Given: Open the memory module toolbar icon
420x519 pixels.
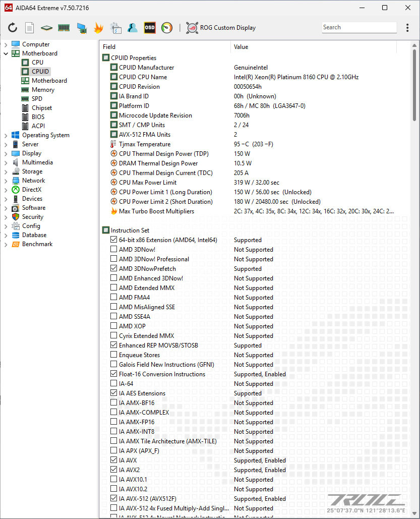Looking at the screenshot, I should coord(64,28).
